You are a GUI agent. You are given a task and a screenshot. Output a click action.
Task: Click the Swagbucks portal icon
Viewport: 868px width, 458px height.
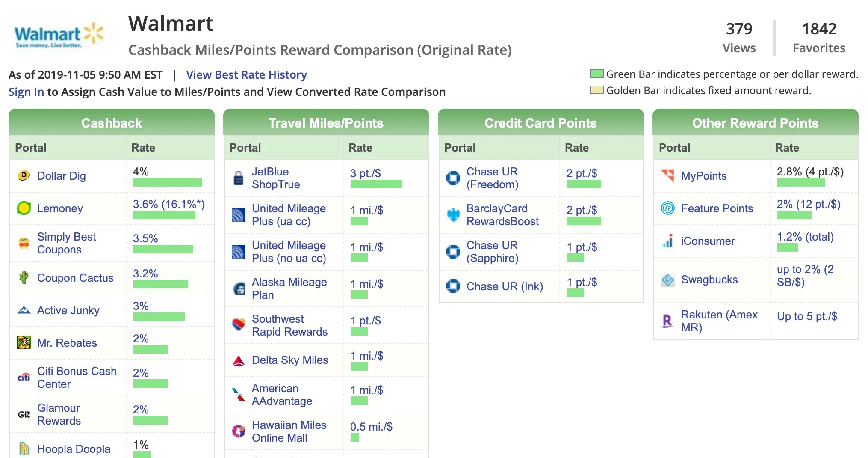pyautogui.click(x=668, y=280)
